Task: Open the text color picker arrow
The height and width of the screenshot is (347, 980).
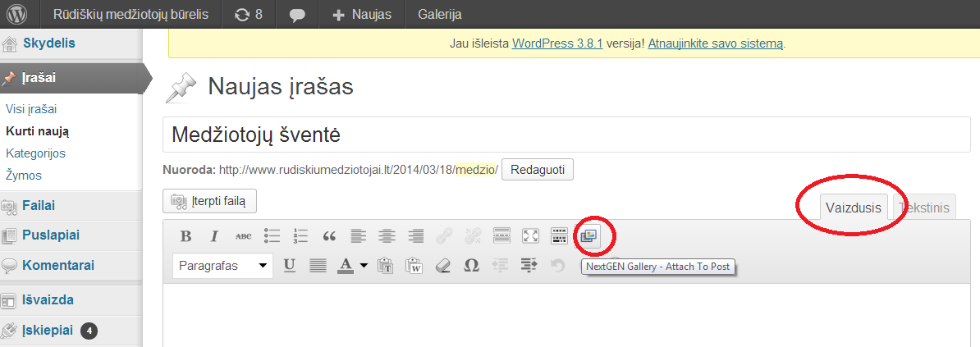Action: [x=363, y=266]
